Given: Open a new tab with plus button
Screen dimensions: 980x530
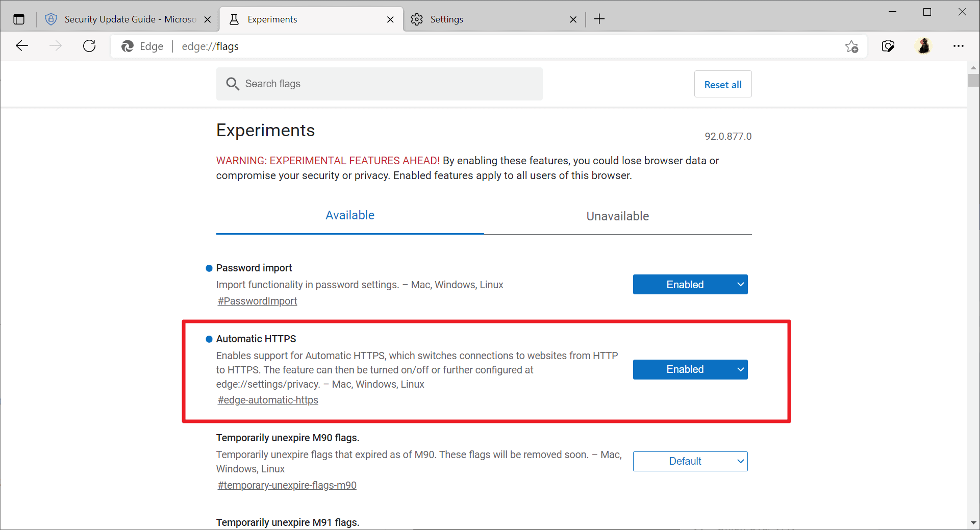Looking at the screenshot, I should click(x=599, y=19).
